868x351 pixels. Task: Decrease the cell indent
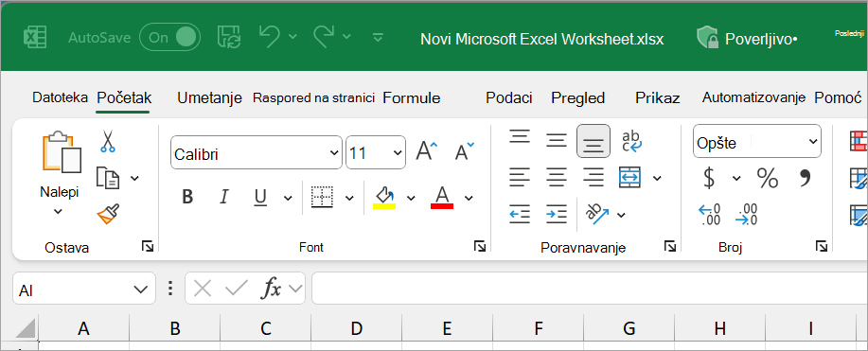click(x=520, y=213)
